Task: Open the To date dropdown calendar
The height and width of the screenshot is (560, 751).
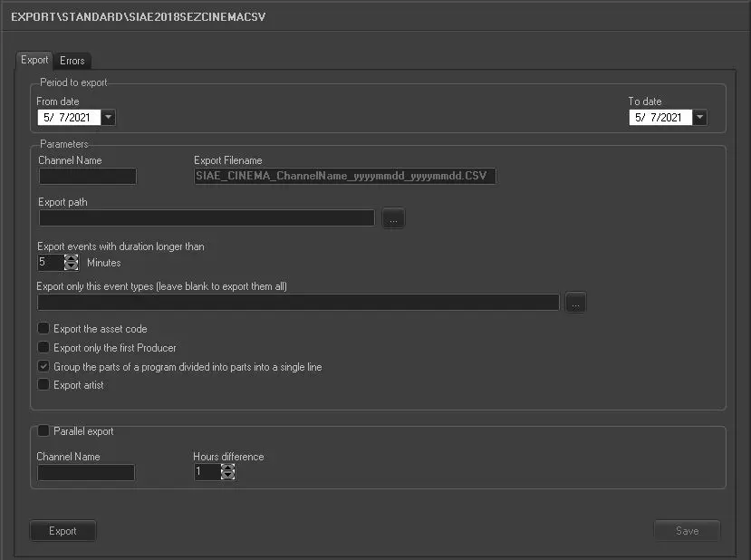Action: click(x=700, y=118)
